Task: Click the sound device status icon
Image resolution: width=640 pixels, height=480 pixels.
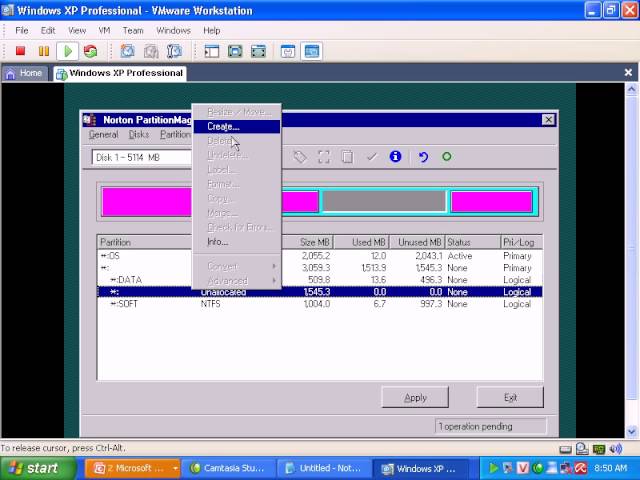Action: (615, 449)
